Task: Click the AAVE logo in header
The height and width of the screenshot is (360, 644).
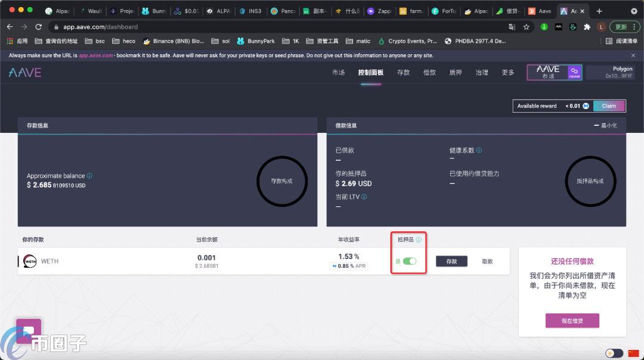Action: (x=25, y=73)
